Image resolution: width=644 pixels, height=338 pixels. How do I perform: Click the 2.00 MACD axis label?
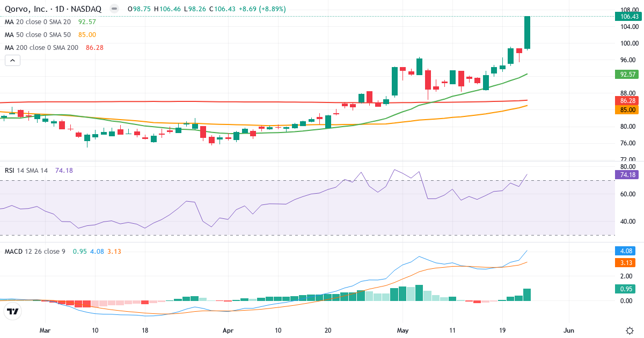[x=627, y=276]
